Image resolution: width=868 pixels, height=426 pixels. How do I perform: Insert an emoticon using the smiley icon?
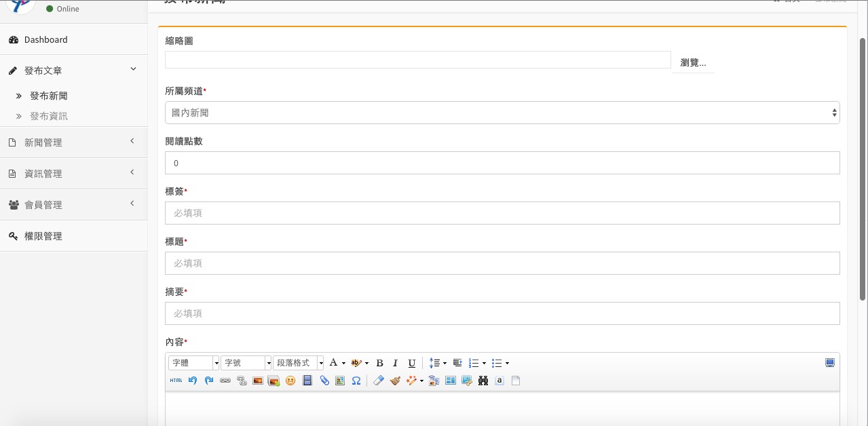coord(290,381)
